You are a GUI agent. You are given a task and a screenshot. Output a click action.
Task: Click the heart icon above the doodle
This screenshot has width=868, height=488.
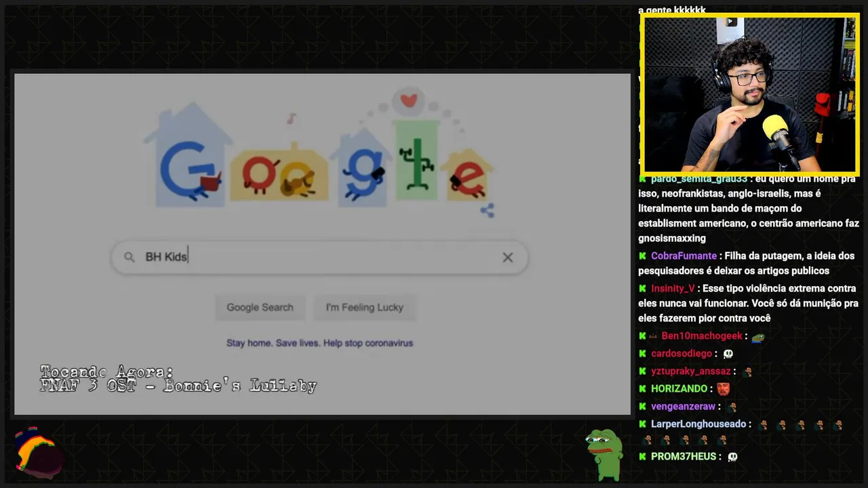pos(408,101)
